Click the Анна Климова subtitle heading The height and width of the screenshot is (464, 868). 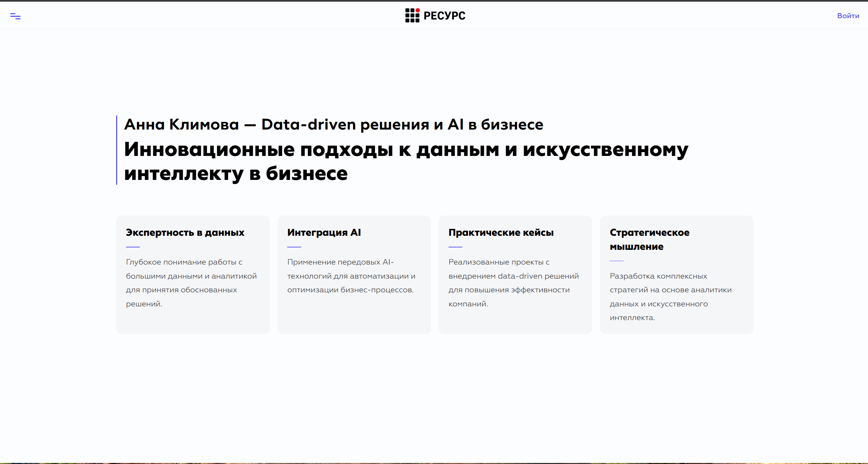pos(333,124)
